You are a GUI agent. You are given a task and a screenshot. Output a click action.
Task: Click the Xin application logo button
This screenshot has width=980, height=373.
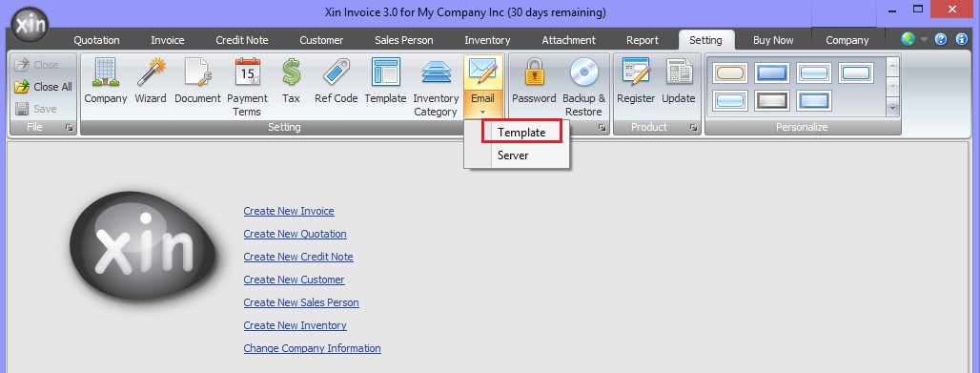pyautogui.click(x=29, y=25)
